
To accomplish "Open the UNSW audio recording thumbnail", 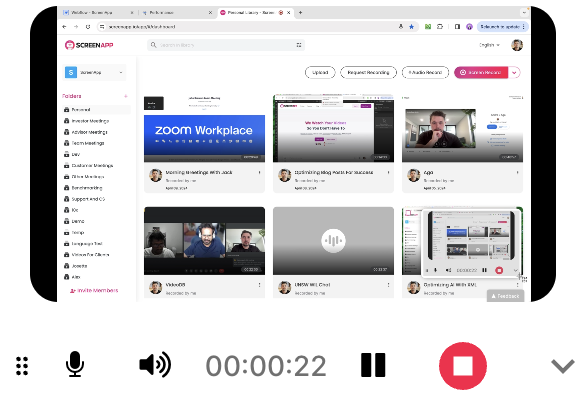I will [x=333, y=241].
